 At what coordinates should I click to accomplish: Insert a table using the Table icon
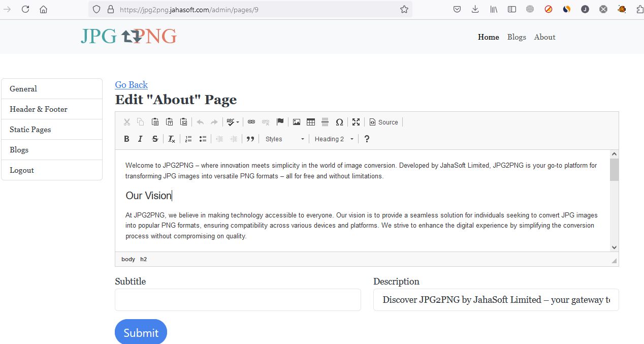point(311,122)
